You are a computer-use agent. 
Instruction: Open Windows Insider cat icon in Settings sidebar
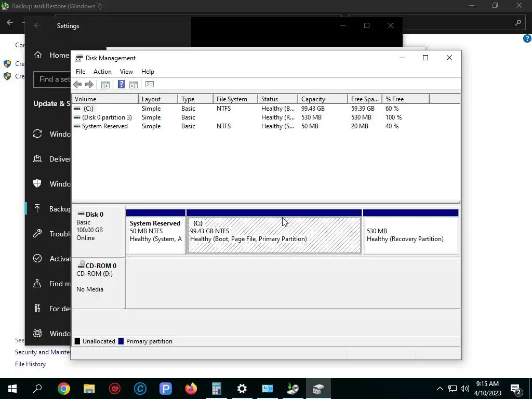37,333
